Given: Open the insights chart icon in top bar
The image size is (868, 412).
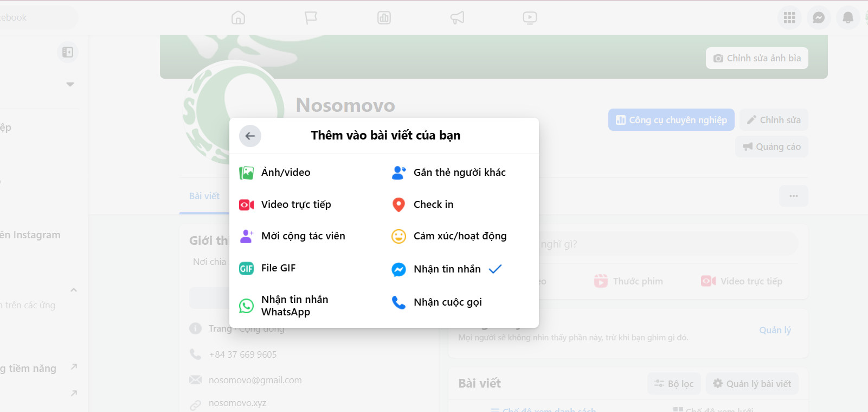Looking at the screenshot, I should (x=384, y=18).
